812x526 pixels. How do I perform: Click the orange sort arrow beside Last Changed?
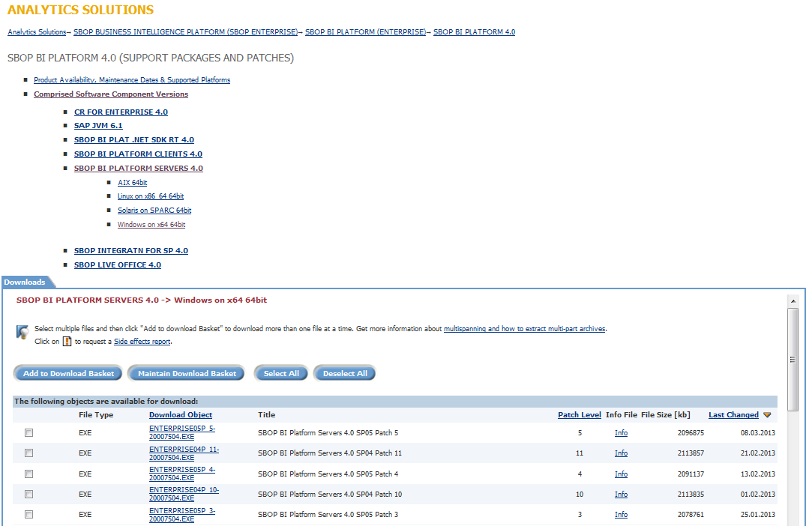(767, 415)
